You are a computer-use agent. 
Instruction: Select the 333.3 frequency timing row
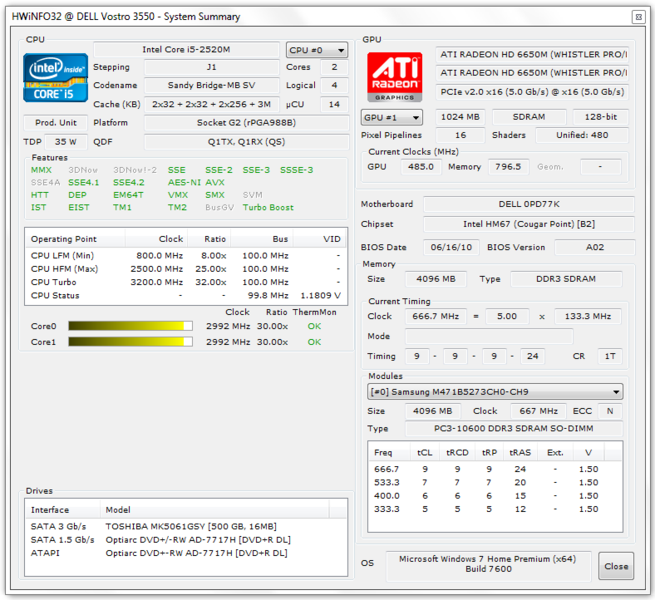(x=495, y=509)
